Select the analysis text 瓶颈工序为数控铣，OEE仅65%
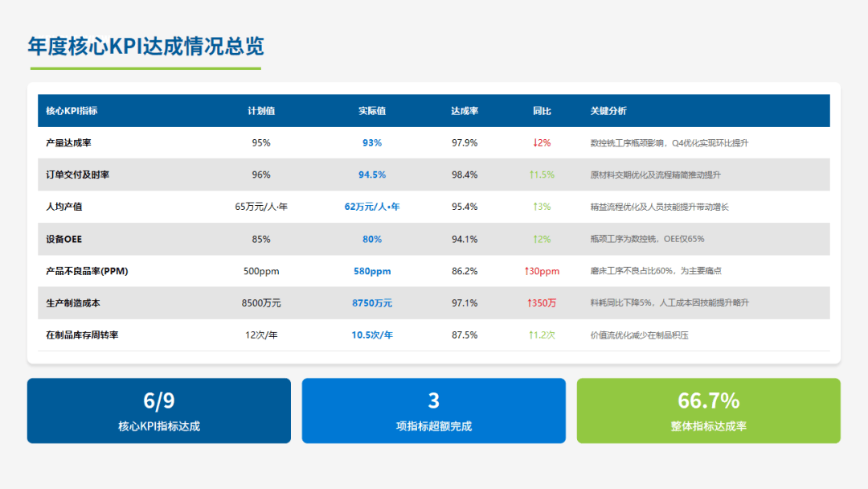The height and width of the screenshot is (489, 868). pyautogui.click(x=647, y=239)
